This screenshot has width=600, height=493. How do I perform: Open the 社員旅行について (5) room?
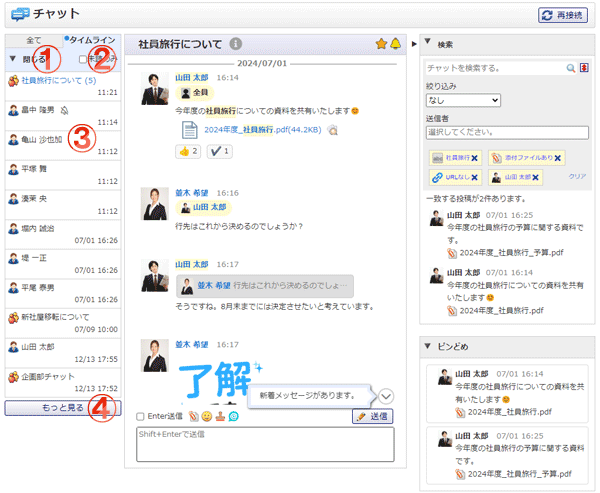[63, 86]
